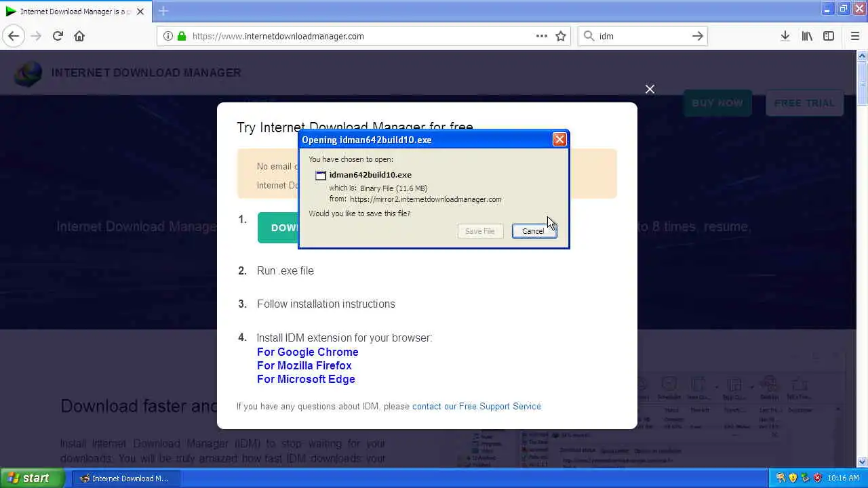Reload the current page
The width and height of the screenshot is (868, 488).
[58, 36]
